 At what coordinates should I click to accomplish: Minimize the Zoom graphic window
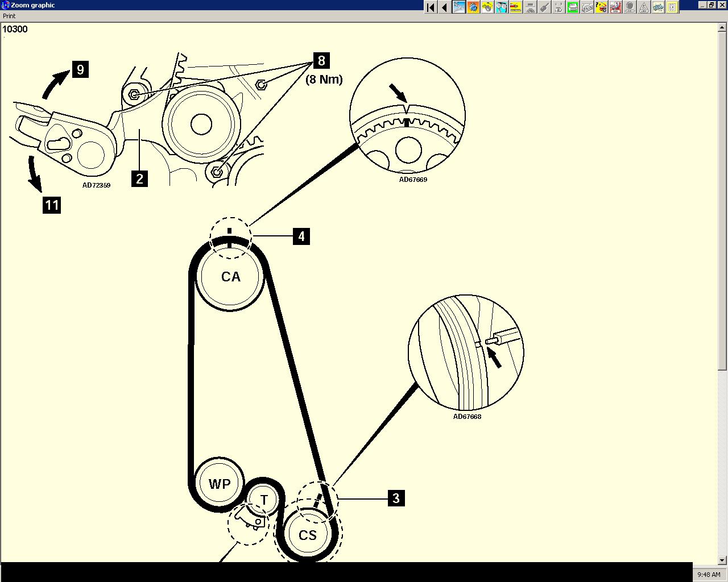pyautogui.click(x=701, y=5)
